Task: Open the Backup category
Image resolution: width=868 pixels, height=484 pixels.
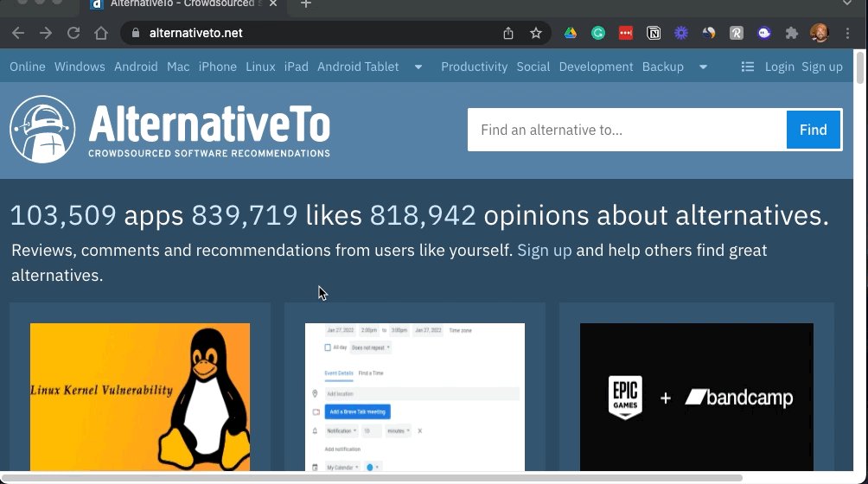Action: [x=662, y=67]
